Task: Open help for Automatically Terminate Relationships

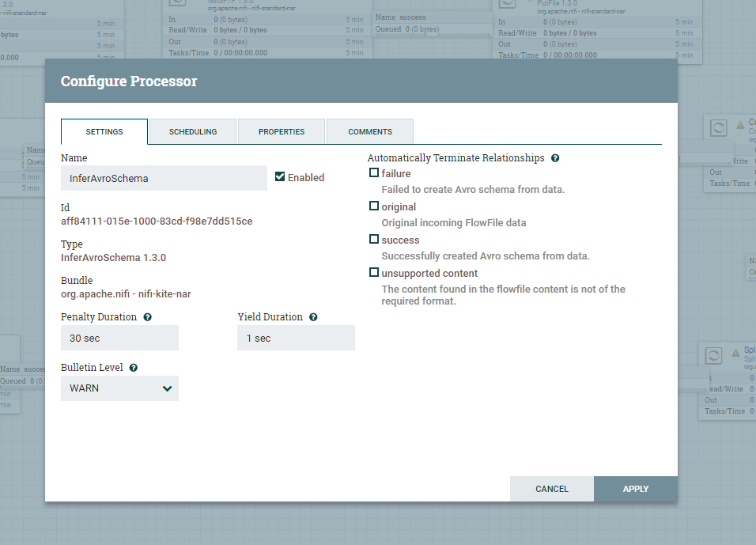Action: [x=555, y=158]
